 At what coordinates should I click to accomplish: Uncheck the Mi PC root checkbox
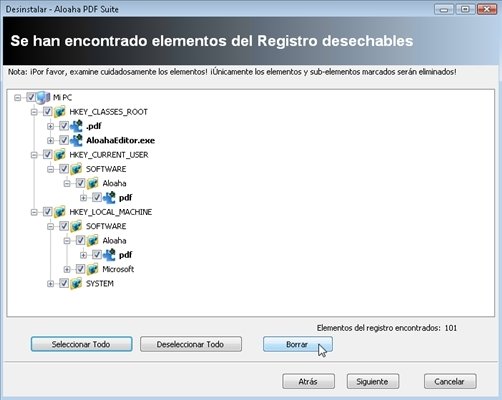(31, 97)
